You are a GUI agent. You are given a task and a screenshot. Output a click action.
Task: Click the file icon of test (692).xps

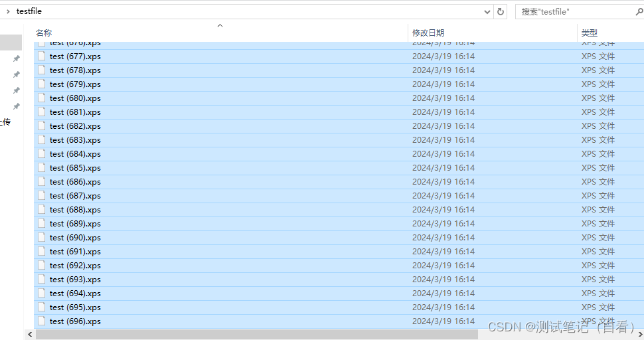(41, 265)
